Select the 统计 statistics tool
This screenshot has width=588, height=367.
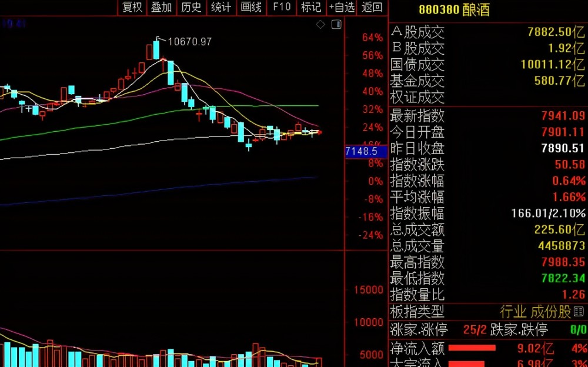click(221, 7)
